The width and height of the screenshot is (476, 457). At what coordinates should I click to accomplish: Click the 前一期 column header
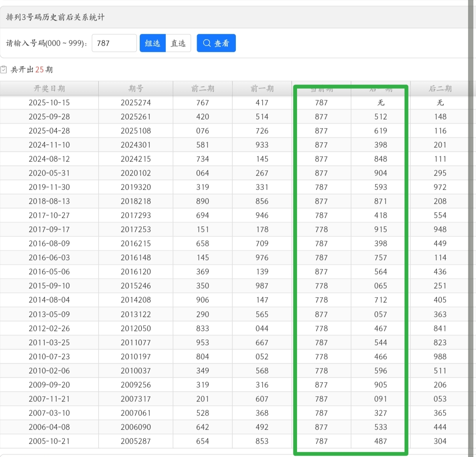[262, 88]
